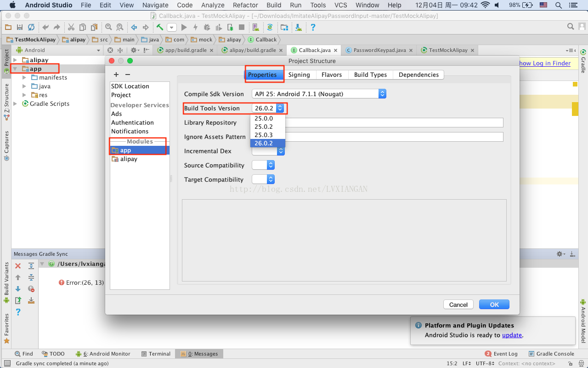The width and height of the screenshot is (588, 368).
Task: Switch to the Flavors tab
Action: tap(332, 75)
